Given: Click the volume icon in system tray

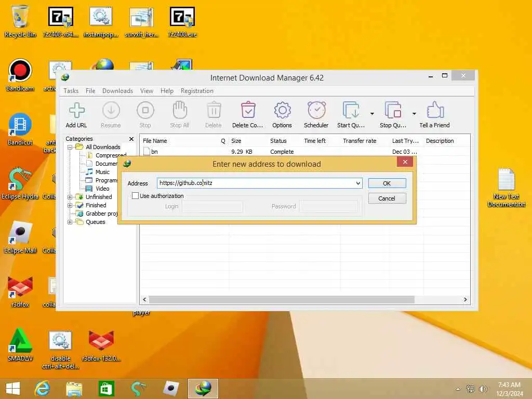Looking at the screenshot, I should [483, 389].
